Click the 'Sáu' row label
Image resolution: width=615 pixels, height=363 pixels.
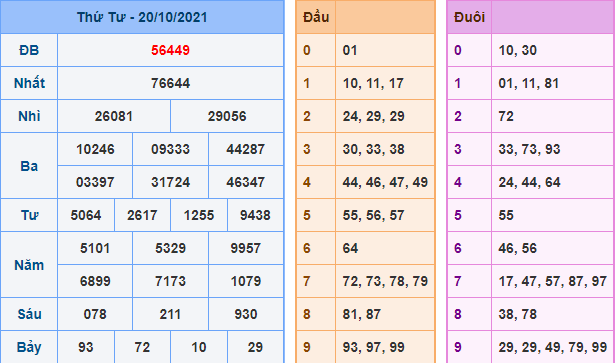click(x=29, y=314)
